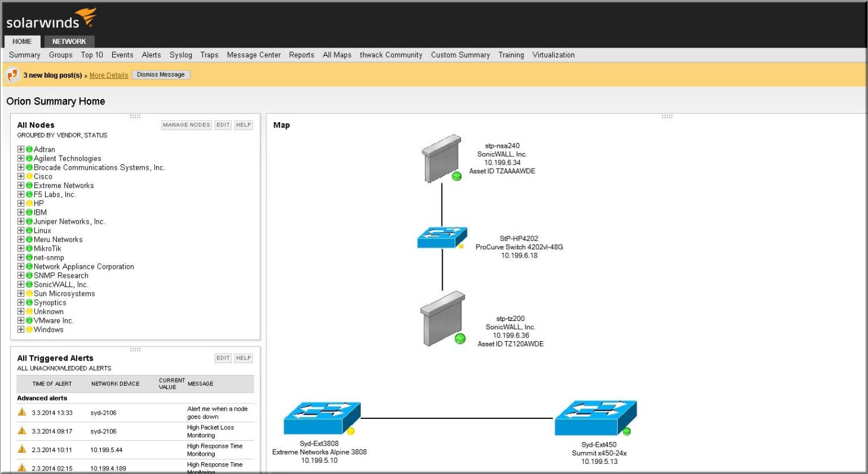Expand the Adtran vendor group
The height and width of the screenshot is (474, 868).
click(x=21, y=149)
